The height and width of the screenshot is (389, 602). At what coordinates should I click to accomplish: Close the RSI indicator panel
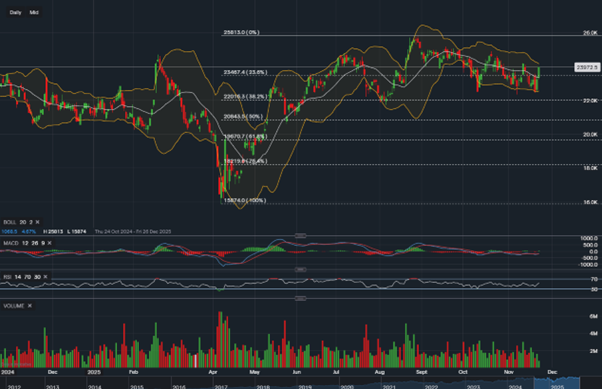(45, 277)
